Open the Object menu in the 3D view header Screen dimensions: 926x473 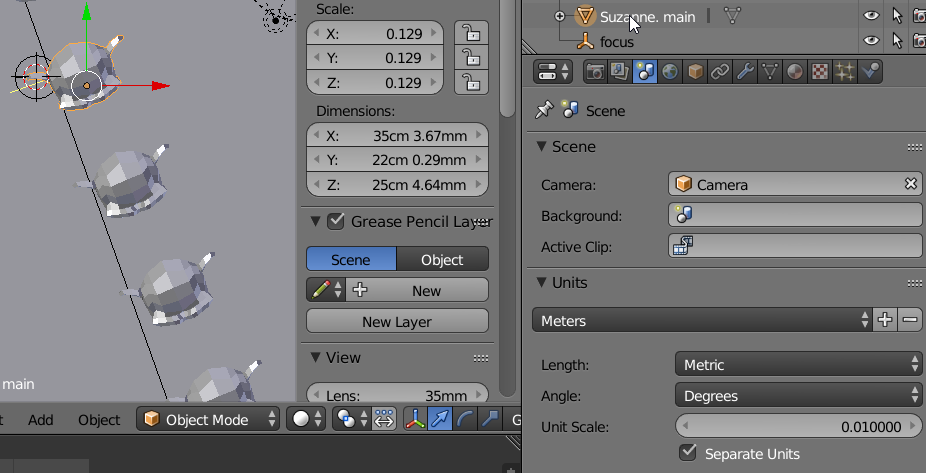click(99, 420)
